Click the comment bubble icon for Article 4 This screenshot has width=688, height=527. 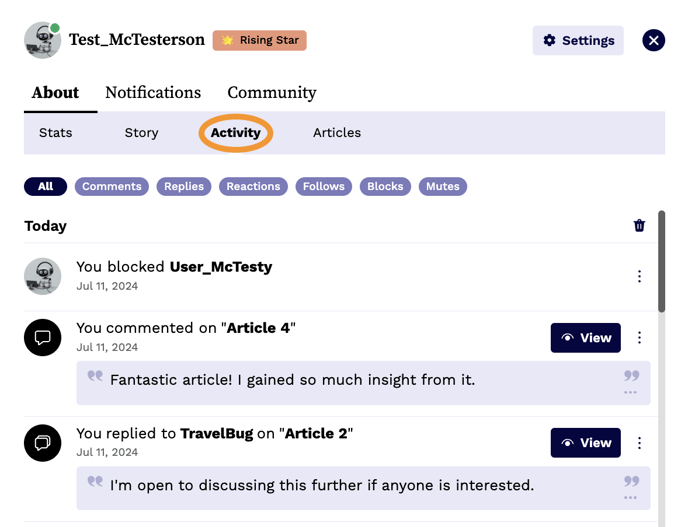tap(43, 338)
